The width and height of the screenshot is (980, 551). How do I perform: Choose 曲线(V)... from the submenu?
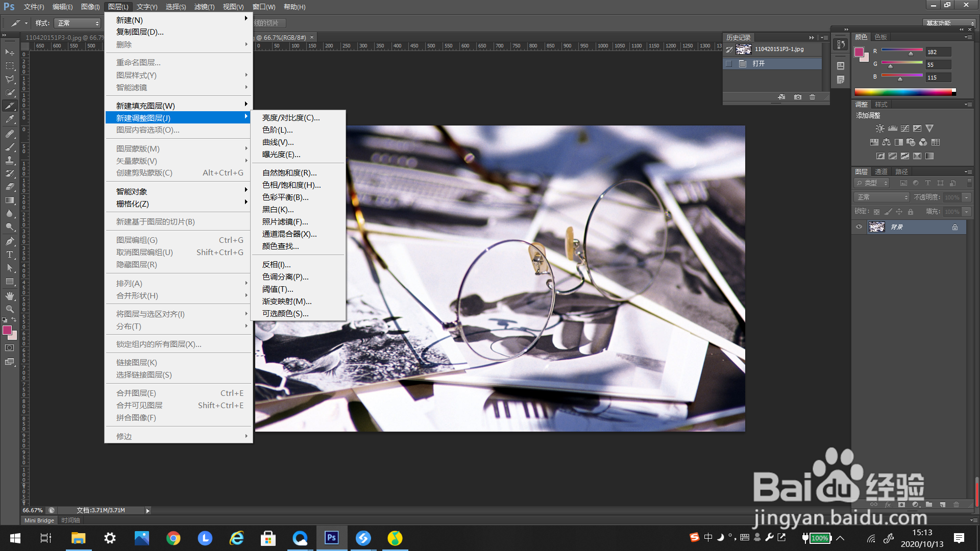[278, 142]
